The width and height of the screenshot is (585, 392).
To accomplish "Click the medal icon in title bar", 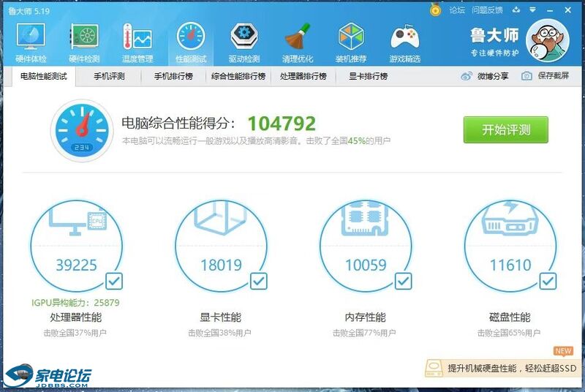I will (x=435, y=10).
